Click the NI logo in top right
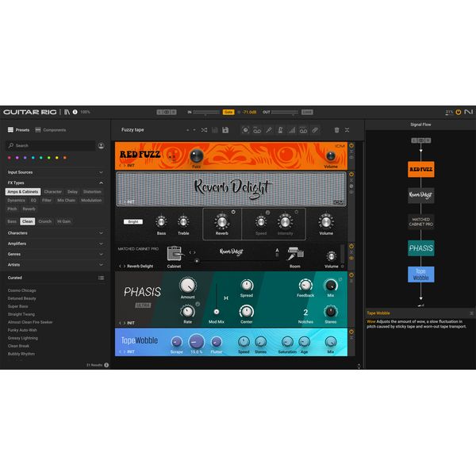The image size is (476, 476). 468,112
